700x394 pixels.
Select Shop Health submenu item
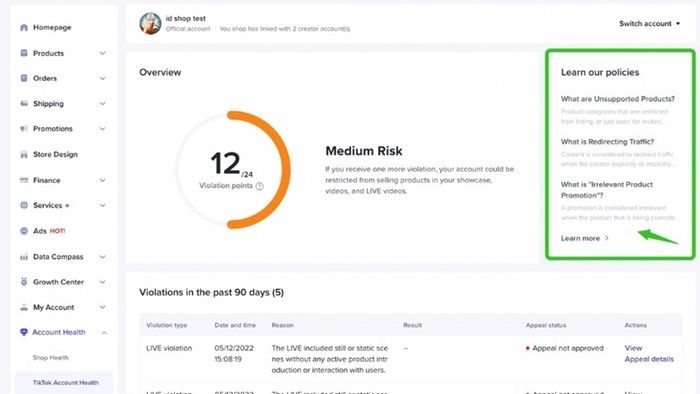50,358
